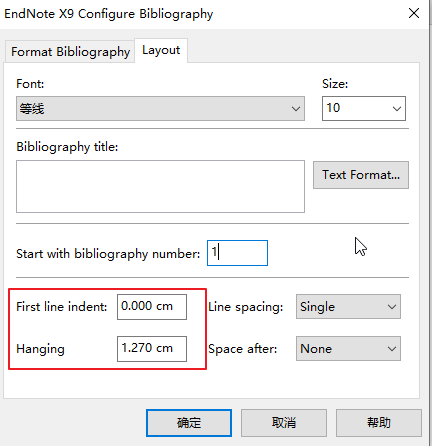
Task: Open help with the 帮助 button
Action: (379, 423)
